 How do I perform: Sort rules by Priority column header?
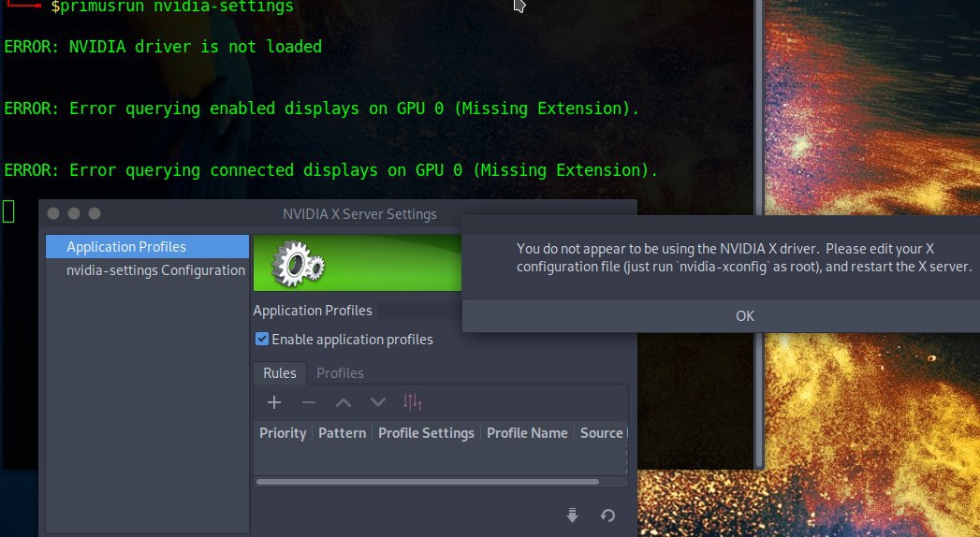click(x=283, y=433)
